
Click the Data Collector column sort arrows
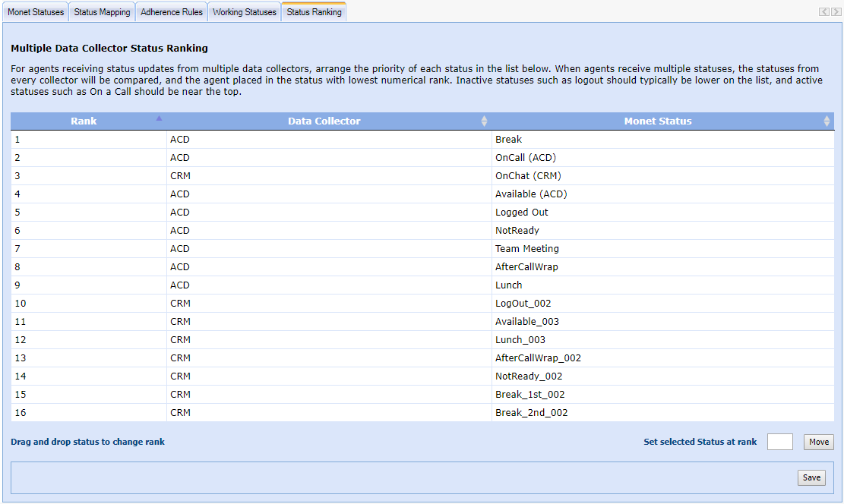pos(484,121)
